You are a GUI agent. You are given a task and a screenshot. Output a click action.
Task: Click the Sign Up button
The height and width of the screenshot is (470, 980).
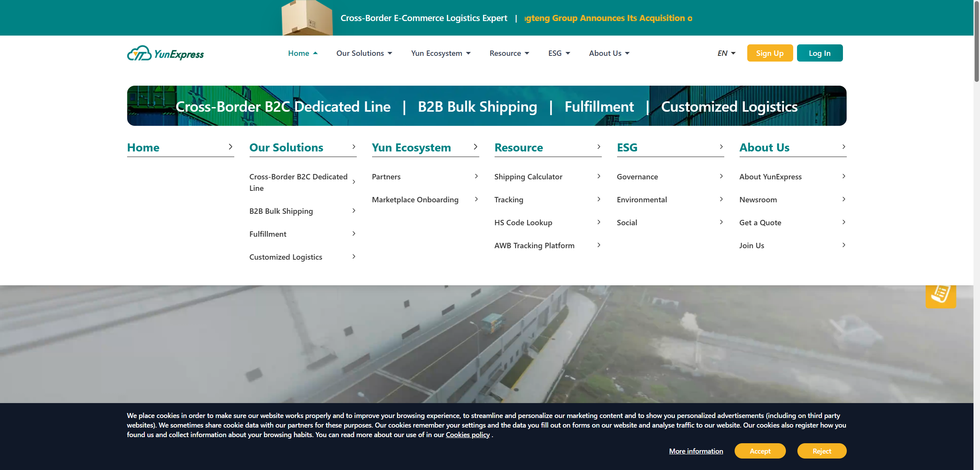click(770, 53)
